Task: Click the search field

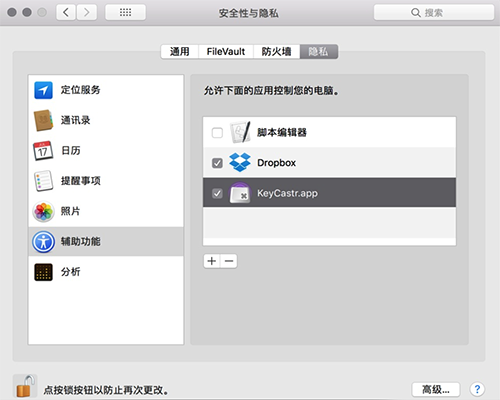Action: 434,13
